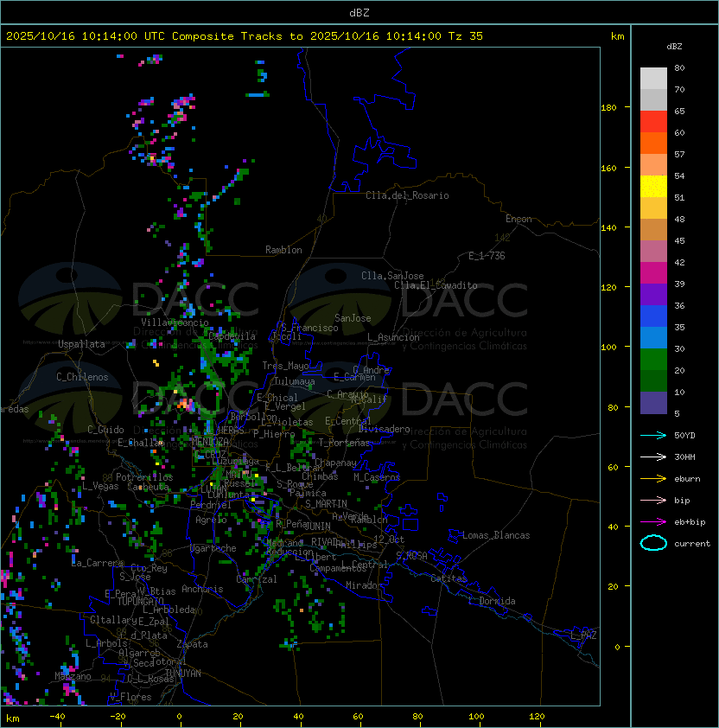Click the 'E_1-736' map label
Screen dimensions: 719x728
coord(487,256)
